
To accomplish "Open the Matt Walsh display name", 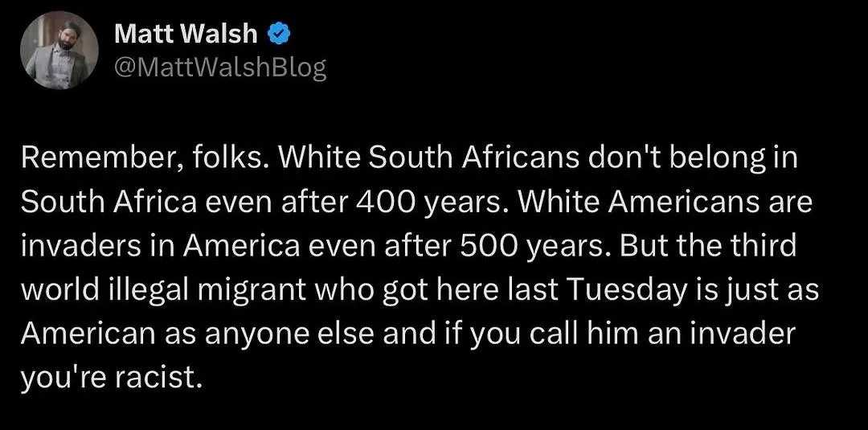I will click(186, 34).
